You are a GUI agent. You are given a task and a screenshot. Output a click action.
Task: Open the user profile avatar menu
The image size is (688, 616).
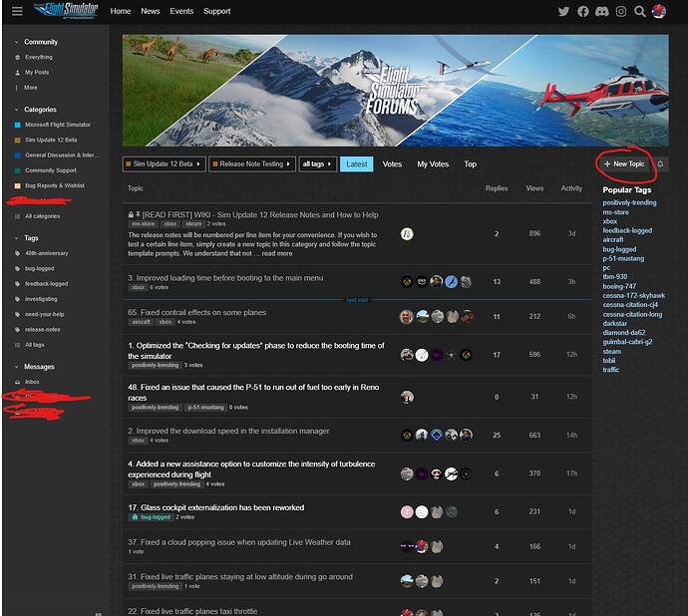(x=659, y=11)
